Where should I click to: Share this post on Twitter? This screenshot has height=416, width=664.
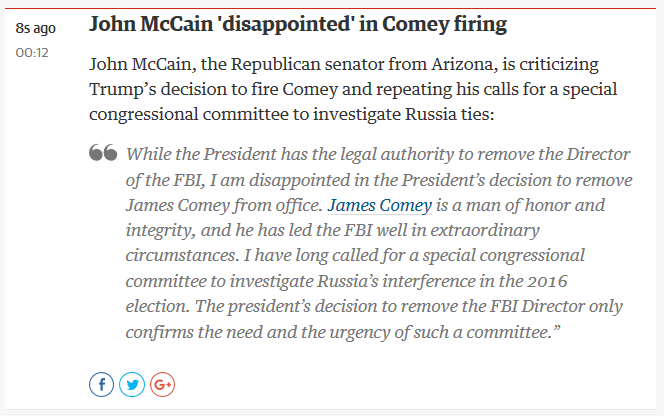[132, 385]
